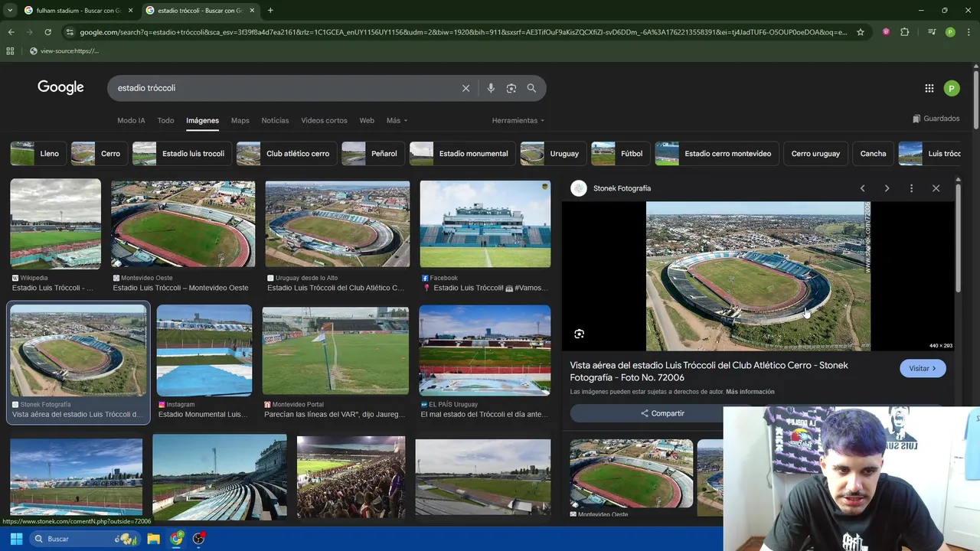Filter by the Cancha chip

tap(873, 153)
